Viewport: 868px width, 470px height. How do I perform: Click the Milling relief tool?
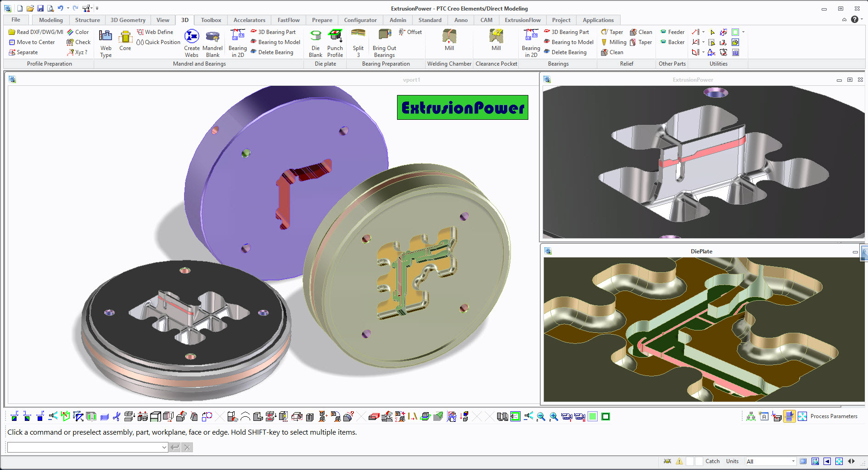tap(614, 42)
